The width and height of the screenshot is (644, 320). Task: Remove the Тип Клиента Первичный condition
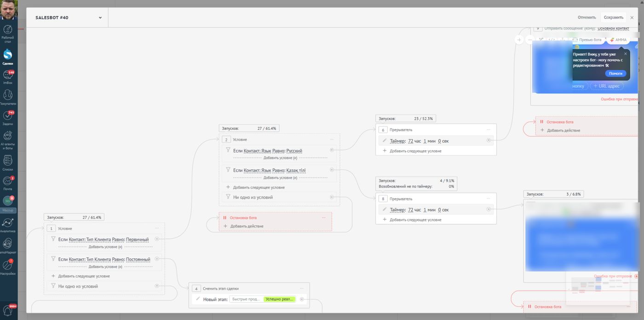pos(156,239)
